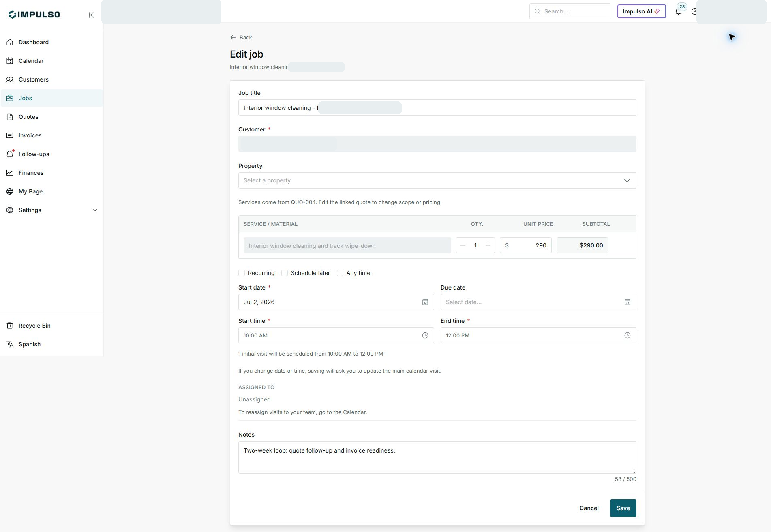
Task: Open Invoices page
Action: point(51,135)
